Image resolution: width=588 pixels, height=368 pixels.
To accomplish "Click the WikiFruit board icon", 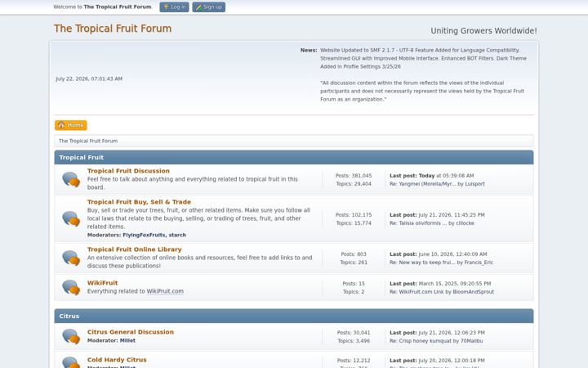I will click(x=71, y=287).
